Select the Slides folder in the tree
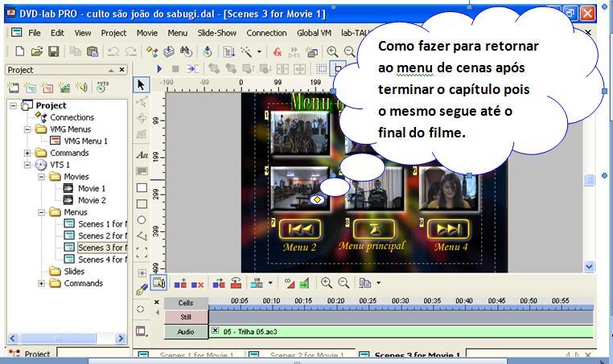 point(74,272)
